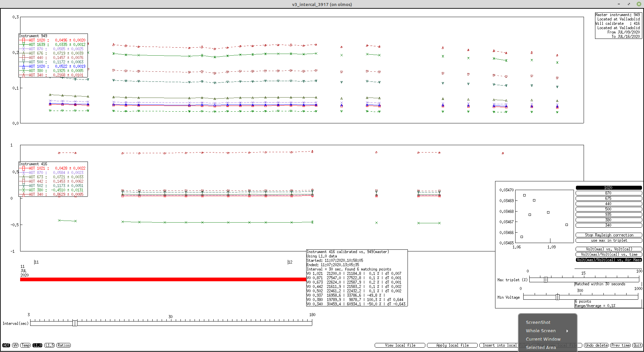Screen dimensions: 644x352
Task: Click the hour 12 tick on the time axis
Action: pos(288,262)
